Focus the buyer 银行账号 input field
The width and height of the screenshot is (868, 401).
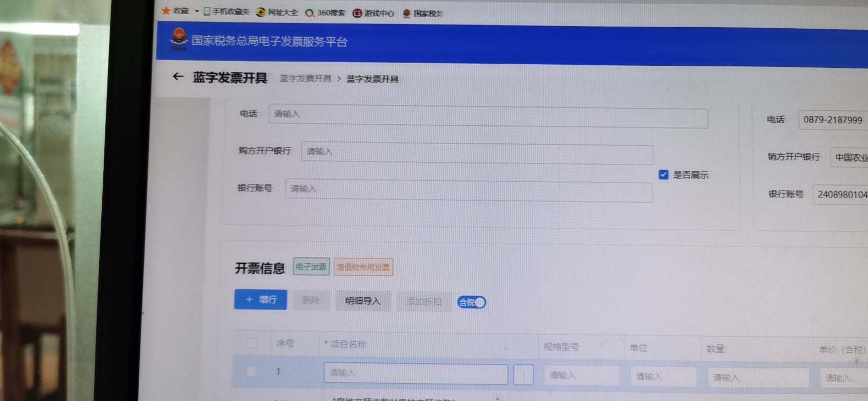click(468, 190)
